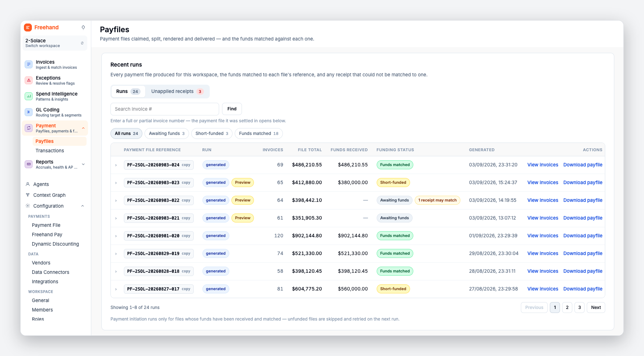Viewport: 644px width, 356px height.
Task: Switch to the Runs tab
Action: click(x=128, y=92)
